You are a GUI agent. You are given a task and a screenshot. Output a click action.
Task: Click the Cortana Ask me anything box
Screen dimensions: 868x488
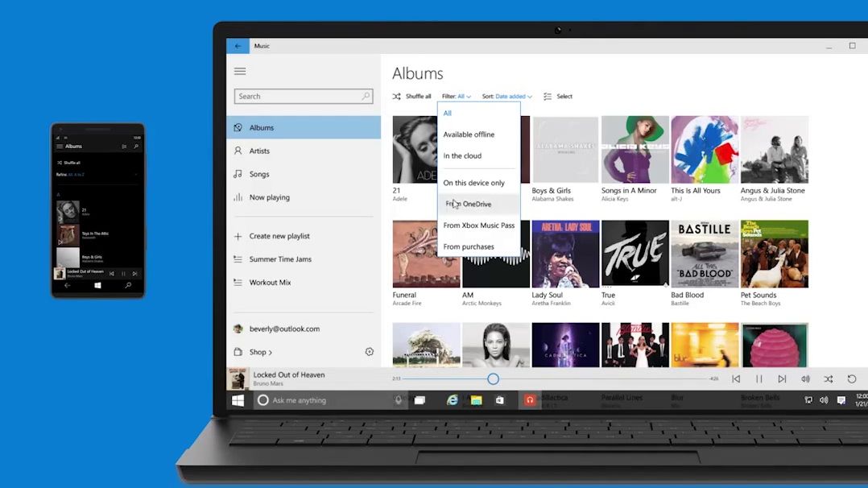[x=330, y=400]
